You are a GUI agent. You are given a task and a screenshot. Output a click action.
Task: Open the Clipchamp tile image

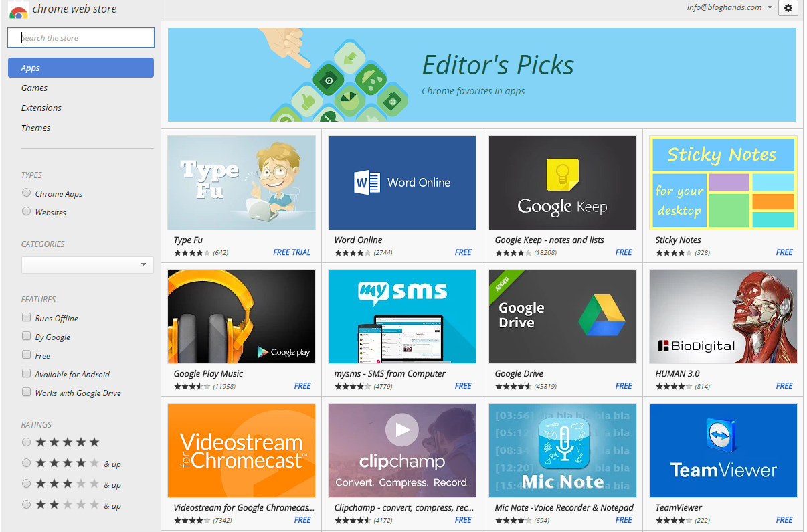(402, 450)
